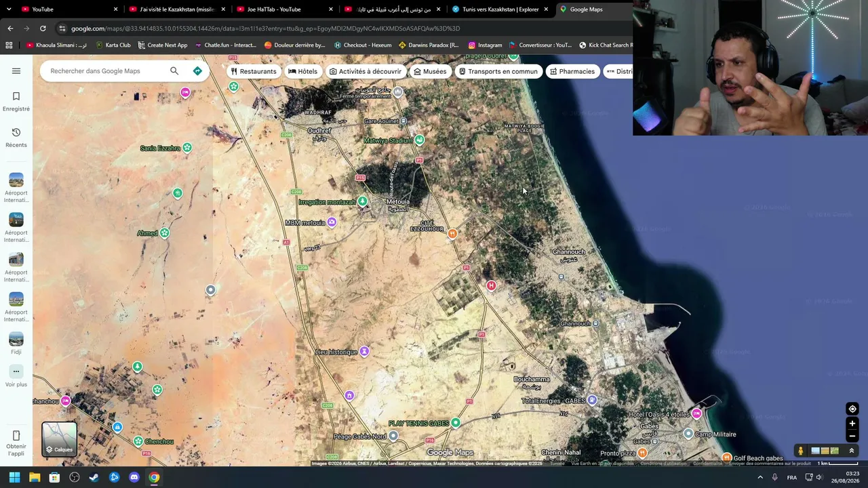
Task: Click the search magnifier icon
Action: point(174,71)
